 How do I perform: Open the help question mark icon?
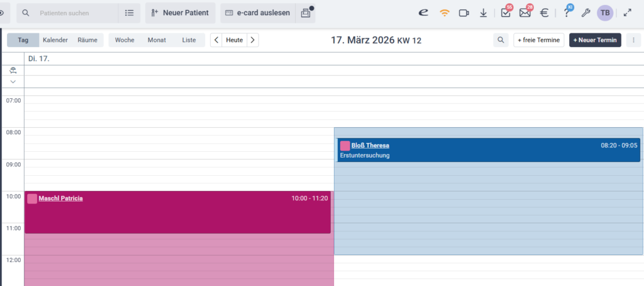566,13
